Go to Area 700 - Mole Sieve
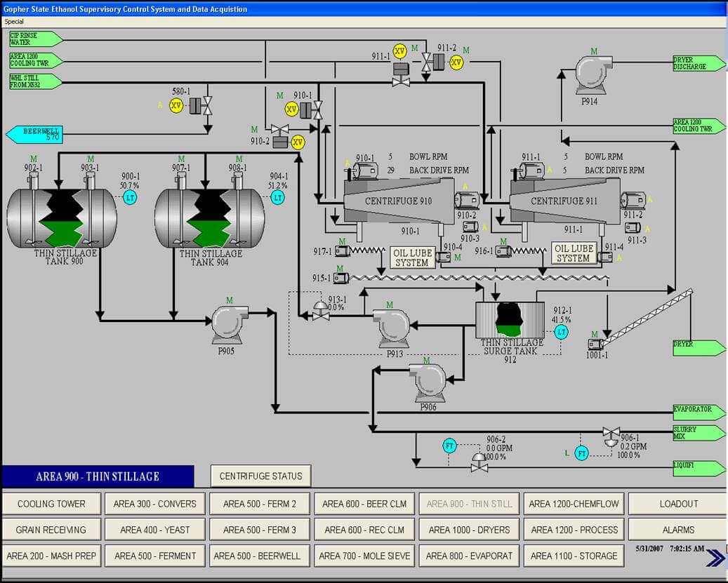Image resolution: width=728 pixels, height=583 pixels. (x=364, y=556)
